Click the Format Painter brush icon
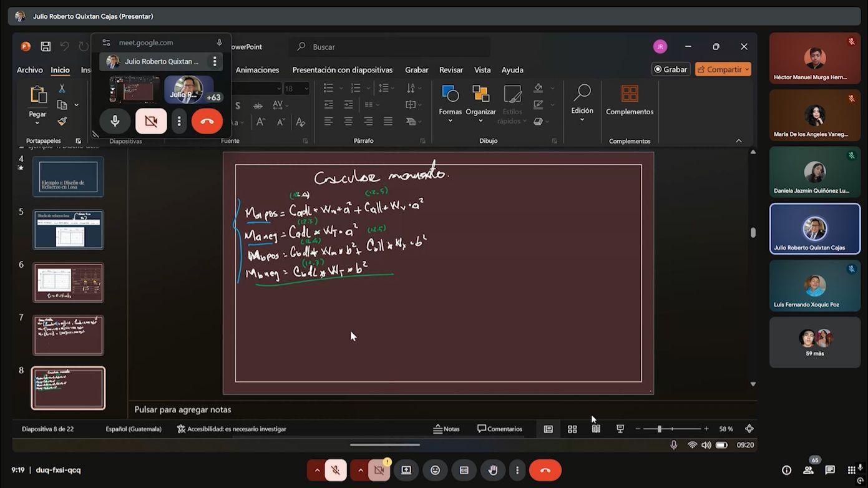 (62, 121)
